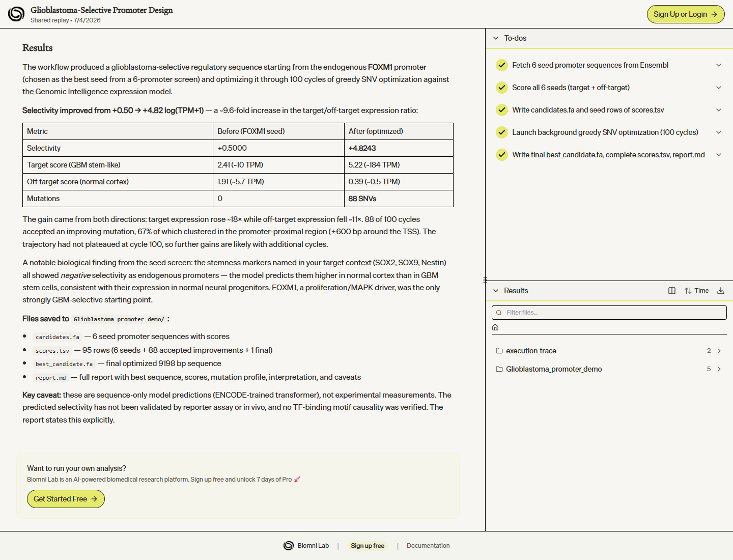733x560 pixels.
Task: Collapse the To-dos panel
Action: pos(496,38)
